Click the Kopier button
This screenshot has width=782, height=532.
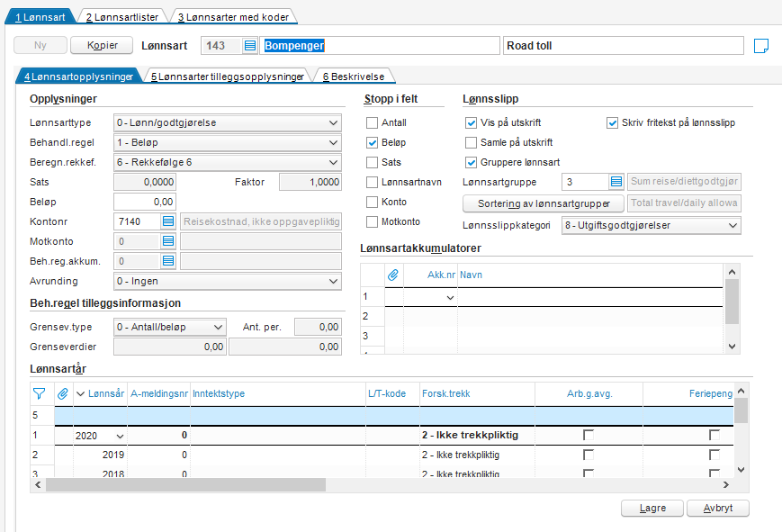point(102,45)
